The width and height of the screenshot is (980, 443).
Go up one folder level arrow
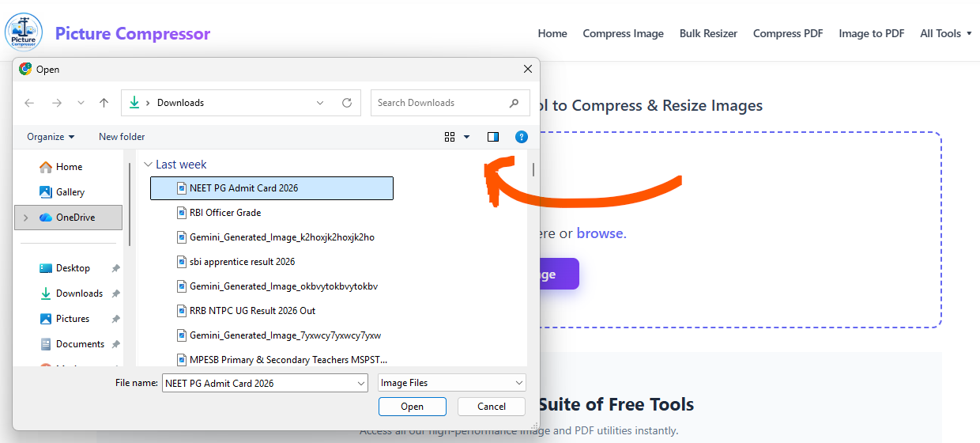[x=104, y=103]
